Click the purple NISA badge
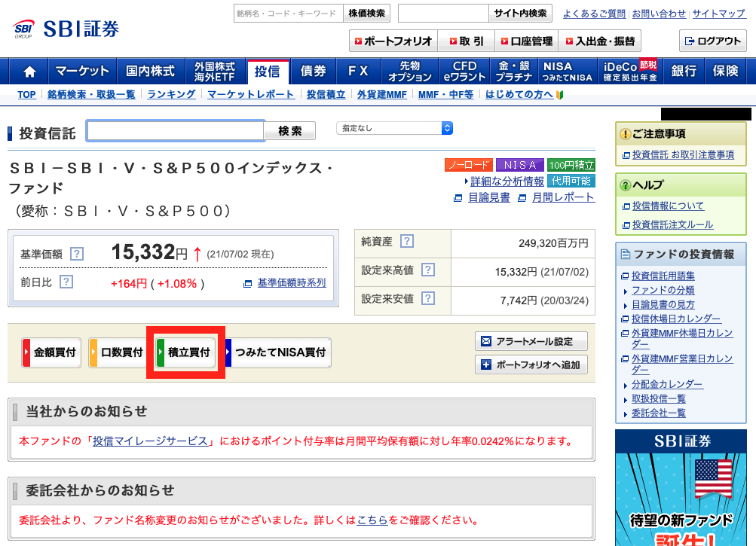Viewport: 756px width, 546px height. point(520,165)
